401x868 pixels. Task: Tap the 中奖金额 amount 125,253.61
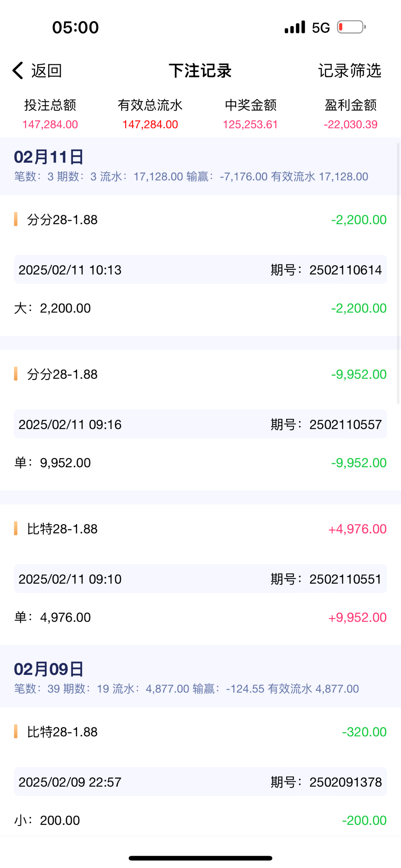click(x=250, y=124)
